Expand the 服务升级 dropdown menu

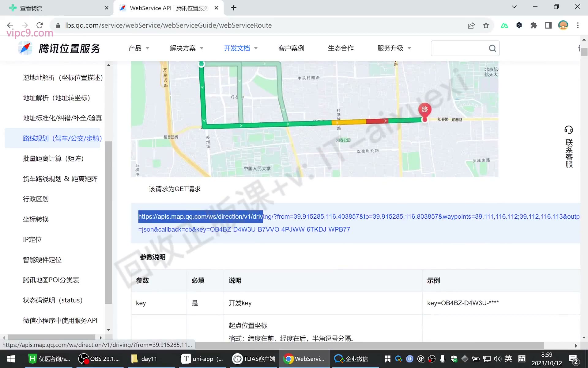point(394,48)
